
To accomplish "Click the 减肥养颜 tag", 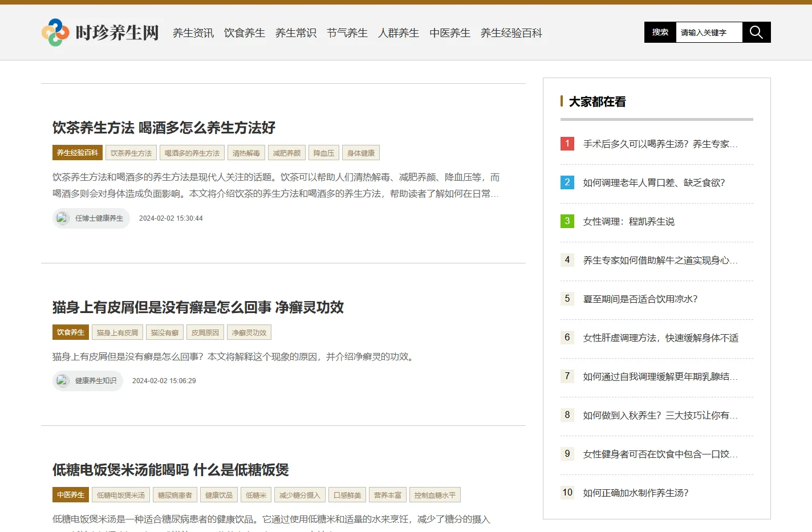I will [x=287, y=153].
